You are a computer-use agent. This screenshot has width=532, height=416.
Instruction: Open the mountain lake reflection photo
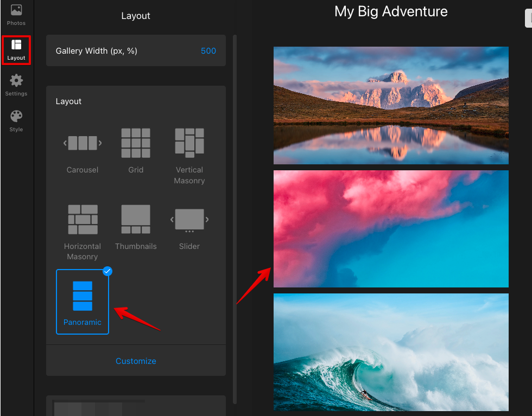tap(391, 105)
